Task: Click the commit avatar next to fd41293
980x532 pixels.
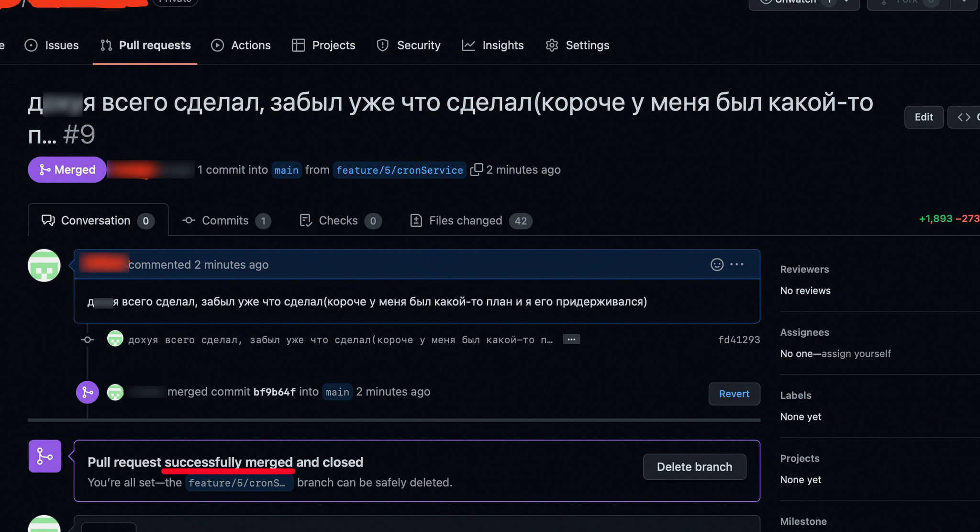Action: coord(115,339)
